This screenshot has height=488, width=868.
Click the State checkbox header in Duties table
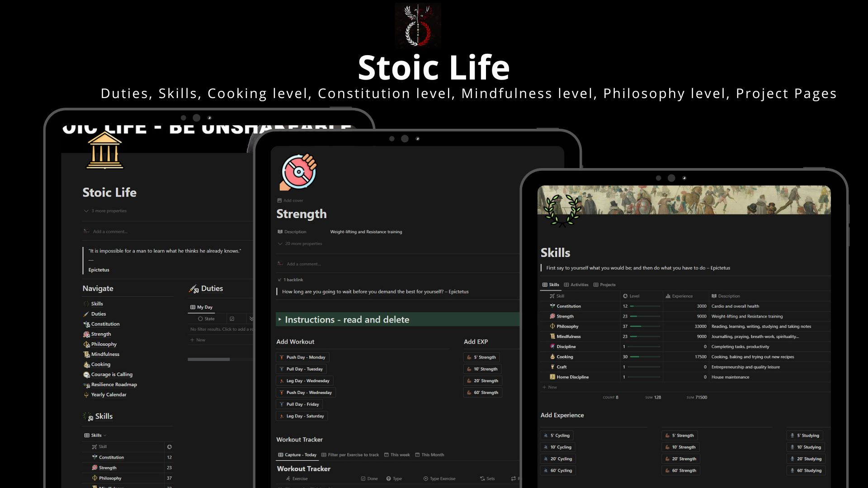pos(205,319)
